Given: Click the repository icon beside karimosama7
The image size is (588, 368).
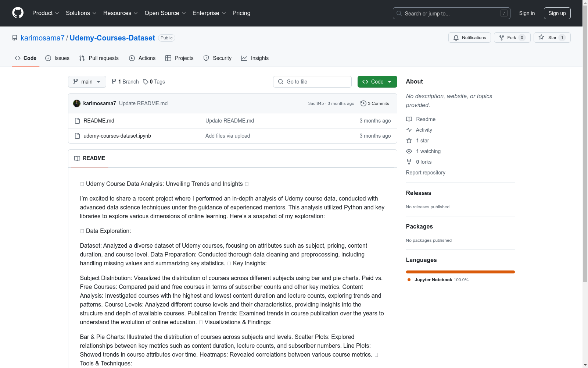Looking at the screenshot, I should (x=15, y=38).
